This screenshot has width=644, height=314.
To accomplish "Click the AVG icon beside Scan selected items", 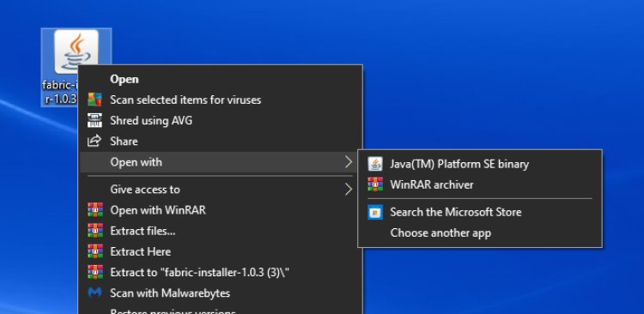I will click(94, 100).
